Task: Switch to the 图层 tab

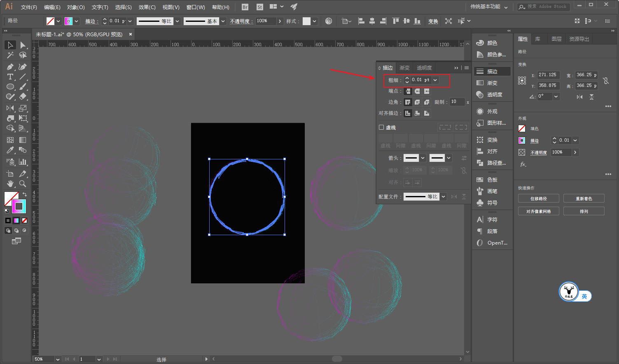Action: click(556, 39)
